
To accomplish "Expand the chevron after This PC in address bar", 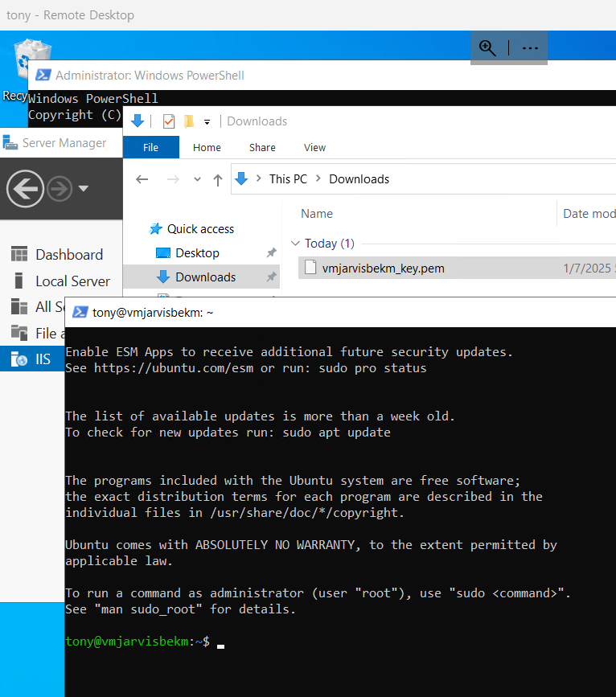I will 318,178.
